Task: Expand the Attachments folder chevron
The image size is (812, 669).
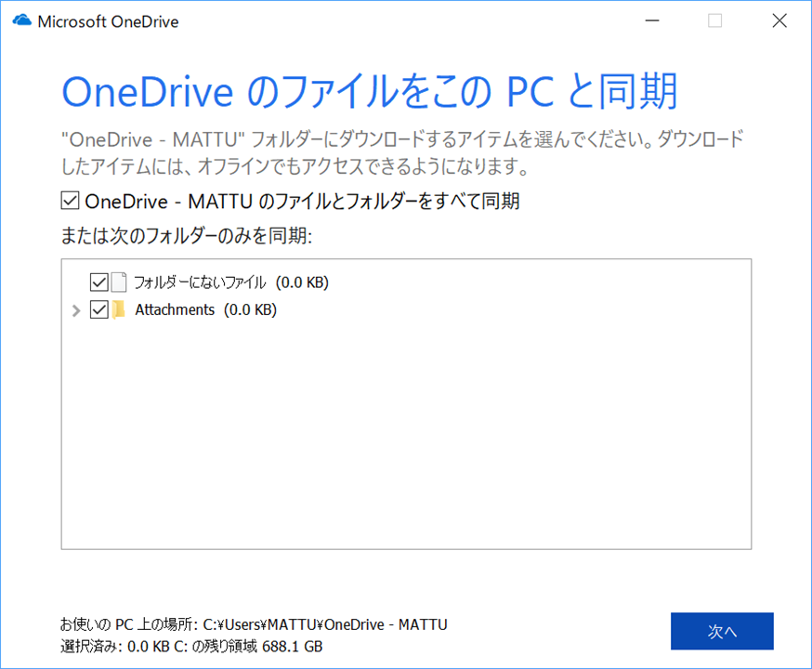Action: click(x=76, y=310)
